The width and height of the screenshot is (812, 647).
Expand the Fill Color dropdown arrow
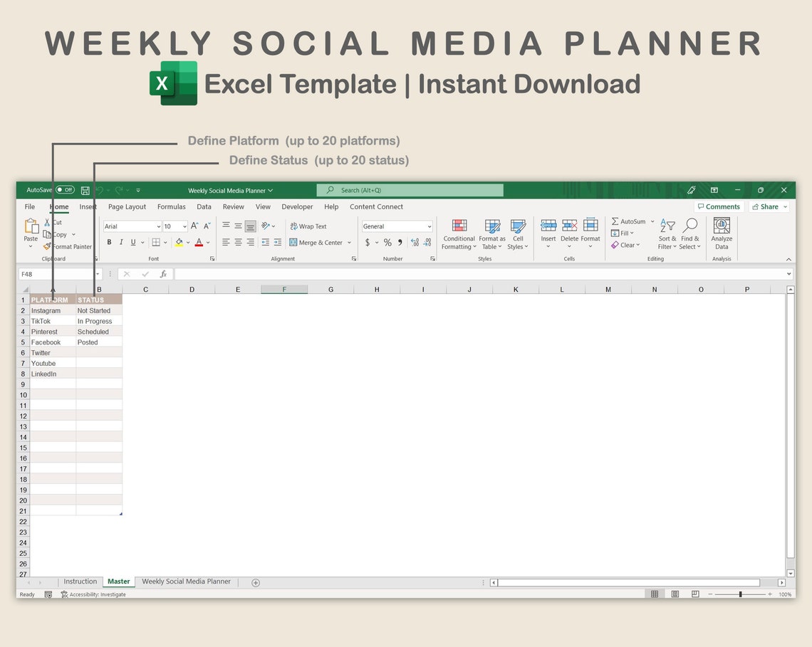coord(189,242)
